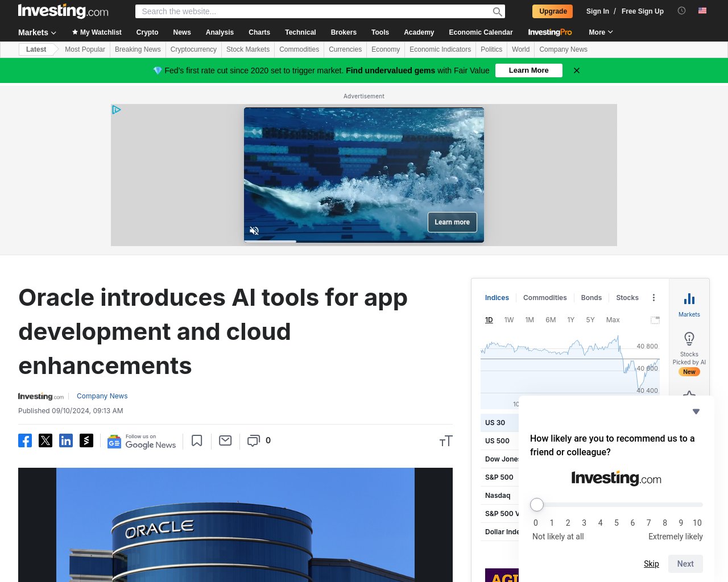Open the Crypto menu item
This screenshot has height=582, width=728.
(147, 32)
